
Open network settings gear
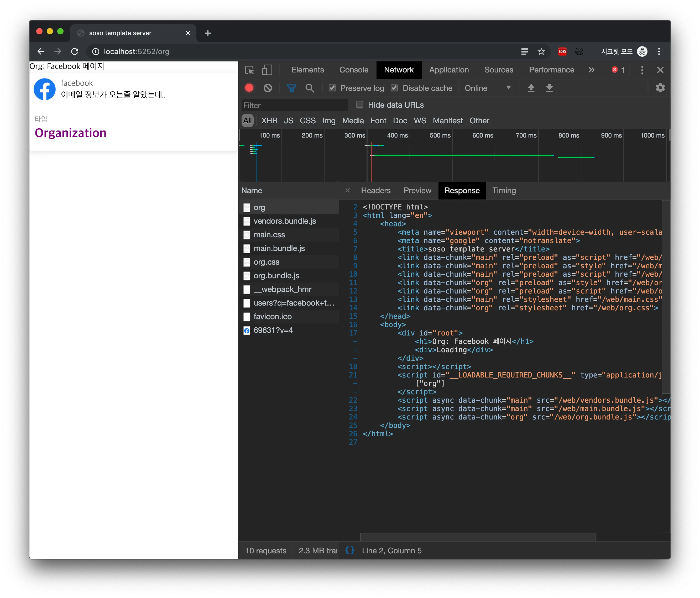[x=660, y=88]
